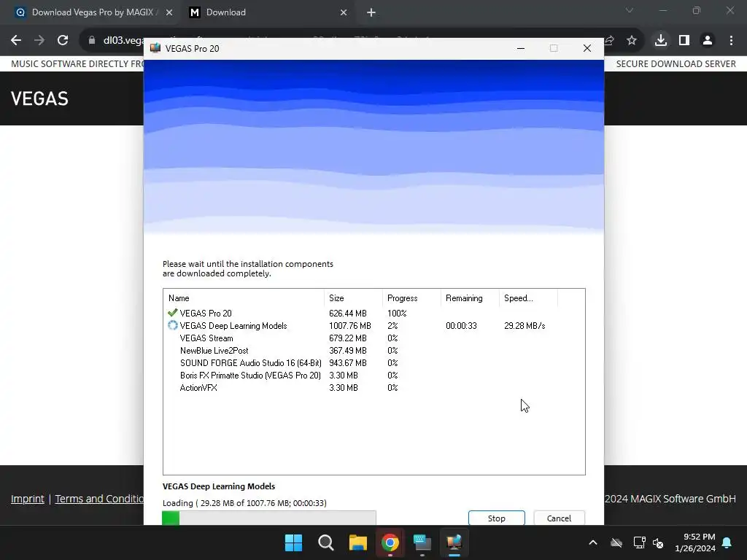Screen dimensions: 747x560
Task: Click the share page icon in Chrome
Action: pos(609,41)
